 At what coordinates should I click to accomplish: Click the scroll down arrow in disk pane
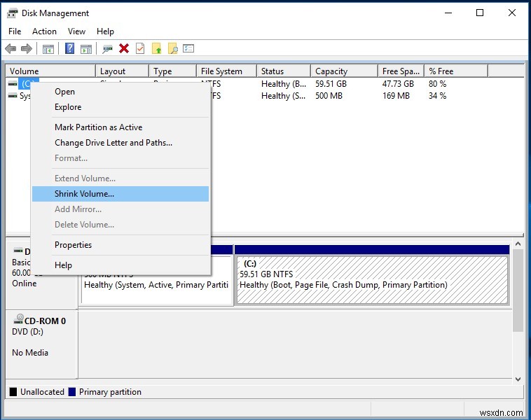tap(518, 379)
